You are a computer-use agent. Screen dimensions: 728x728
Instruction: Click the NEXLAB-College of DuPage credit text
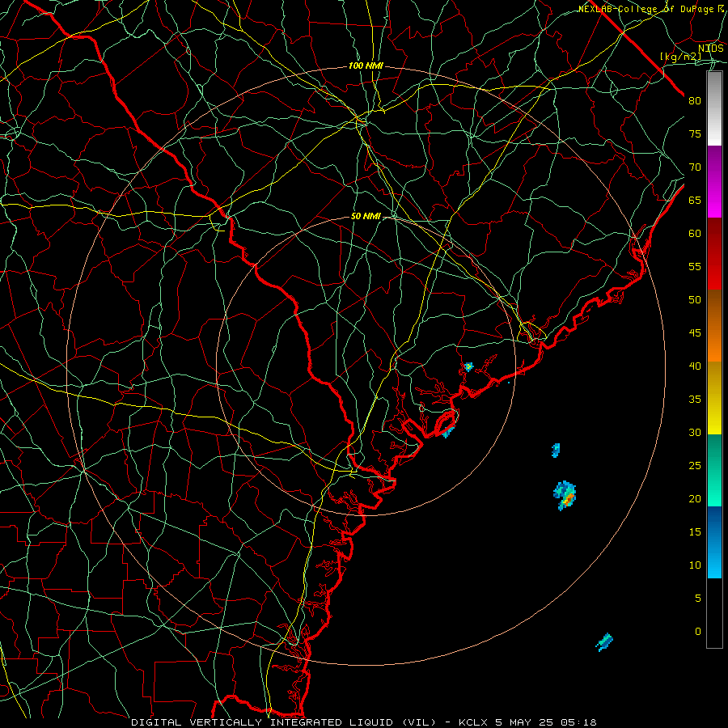point(651,9)
